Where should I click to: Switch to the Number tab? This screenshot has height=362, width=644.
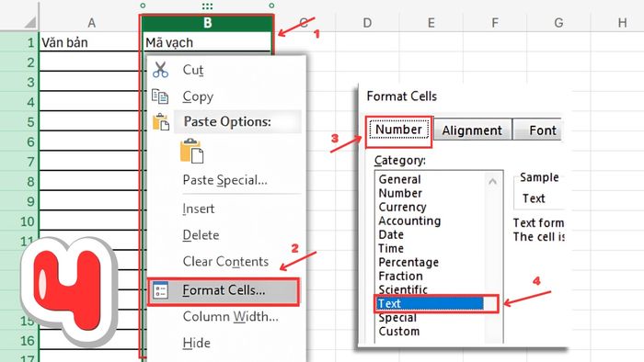398,130
